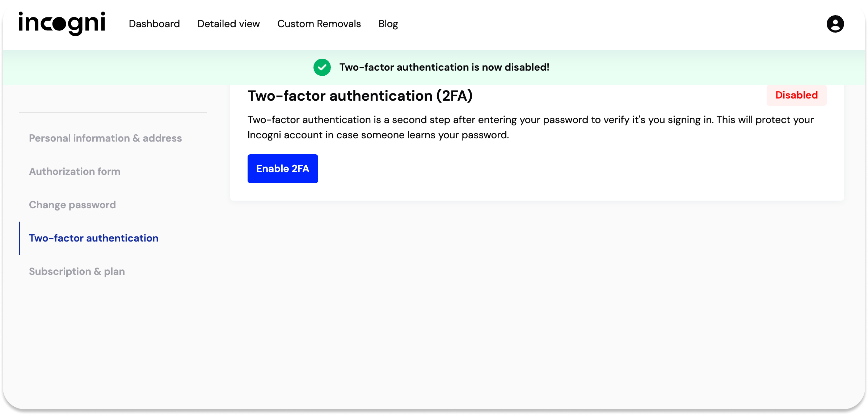Click the 2FA description paragraph

pos(530,127)
